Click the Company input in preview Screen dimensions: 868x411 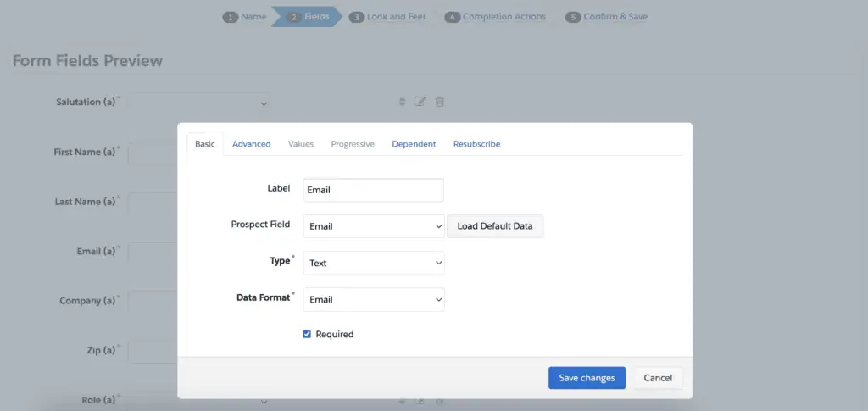click(x=153, y=302)
